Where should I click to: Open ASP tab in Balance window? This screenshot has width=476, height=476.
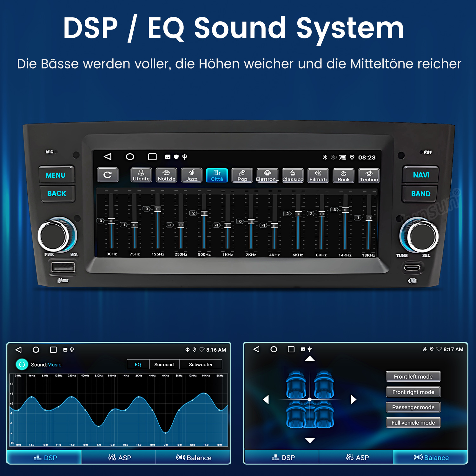(356, 457)
